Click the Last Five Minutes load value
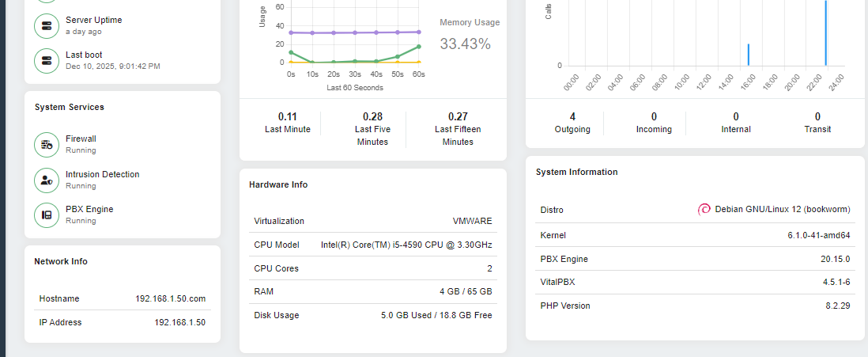 click(x=372, y=116)
